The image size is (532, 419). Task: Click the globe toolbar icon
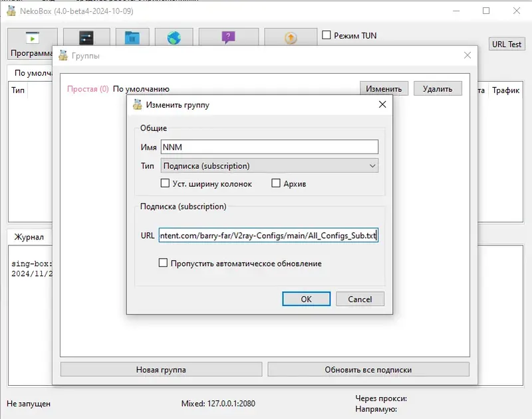[x=174, y=38]
